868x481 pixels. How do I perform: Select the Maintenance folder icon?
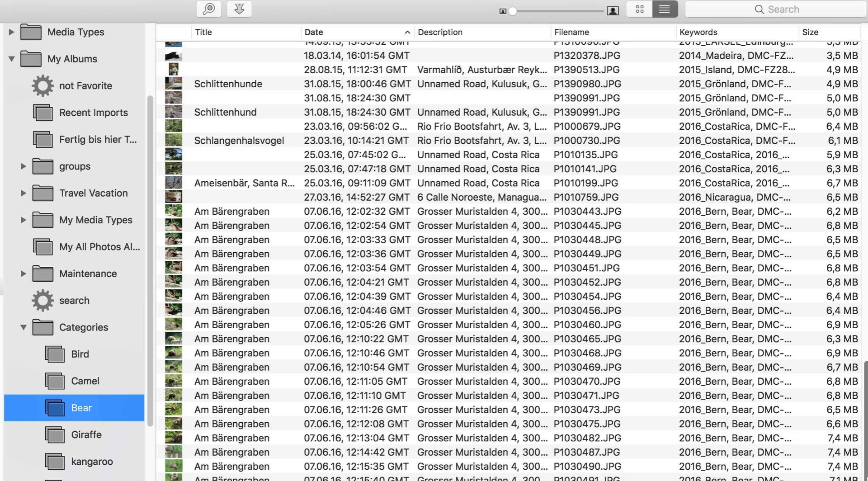coord(42,274)
